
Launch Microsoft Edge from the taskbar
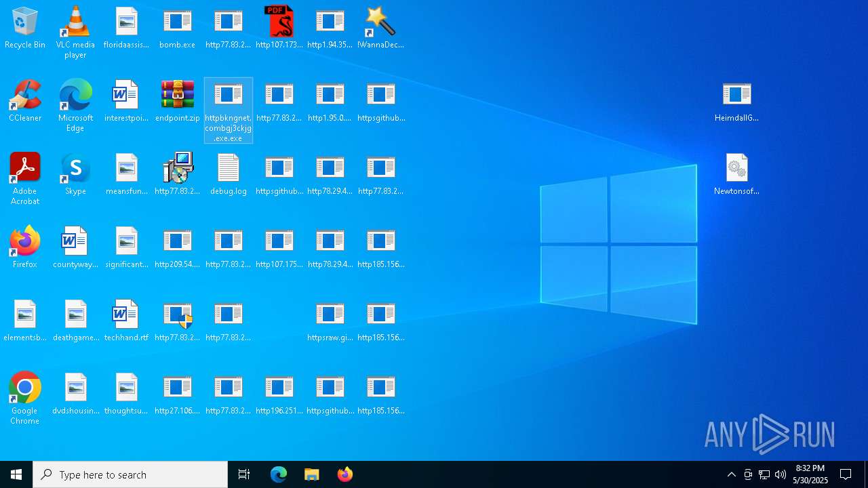(x=279, y=474)
